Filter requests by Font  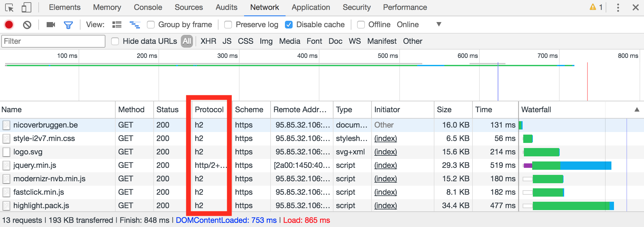[314, 41]
